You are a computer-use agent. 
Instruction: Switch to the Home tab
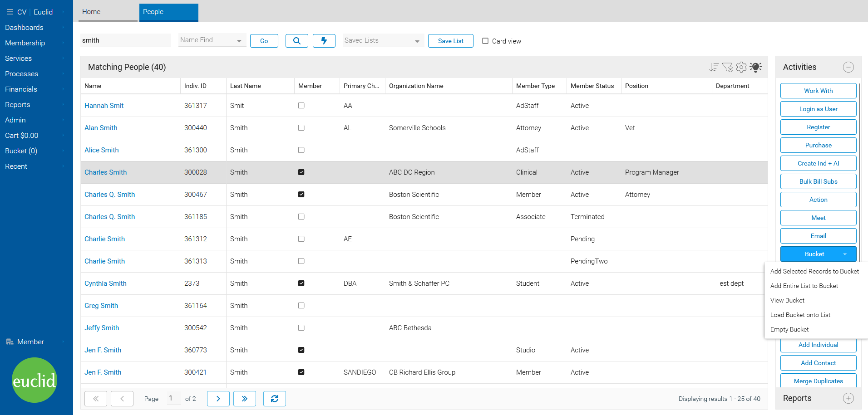coord(108,12)
